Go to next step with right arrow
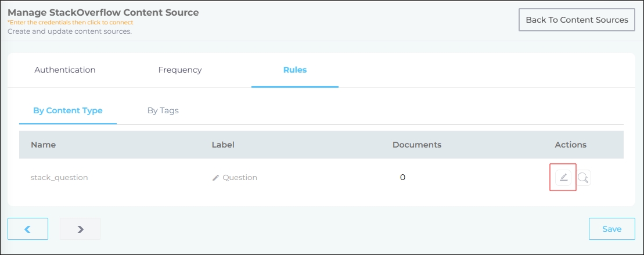The height and width of the screenshot is (255, 644). (80, 229)
